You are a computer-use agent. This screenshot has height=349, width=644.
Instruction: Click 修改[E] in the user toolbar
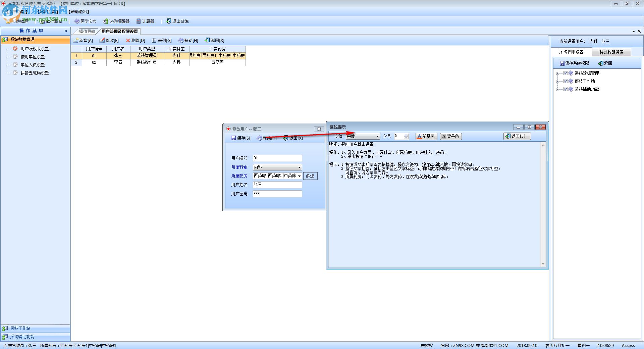109,40
